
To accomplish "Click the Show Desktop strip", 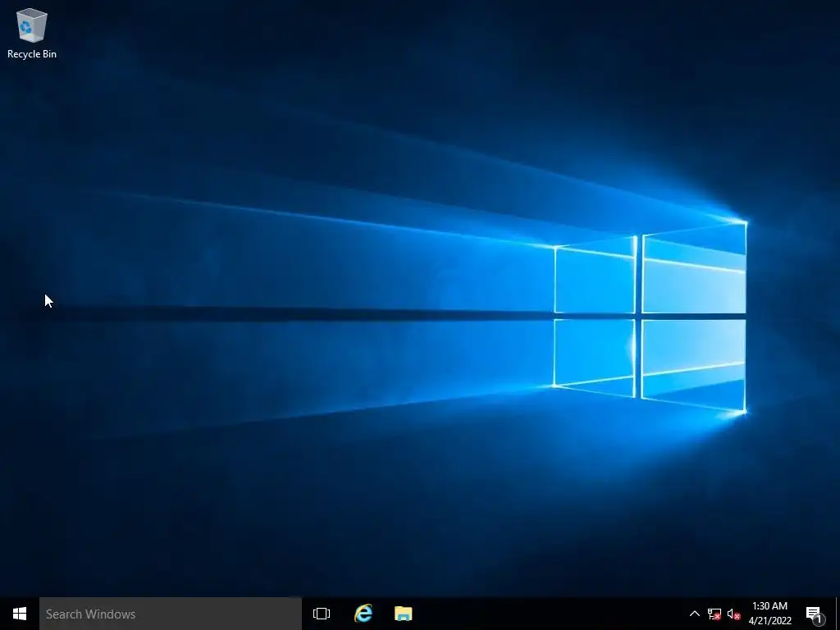I will (837, 614).
